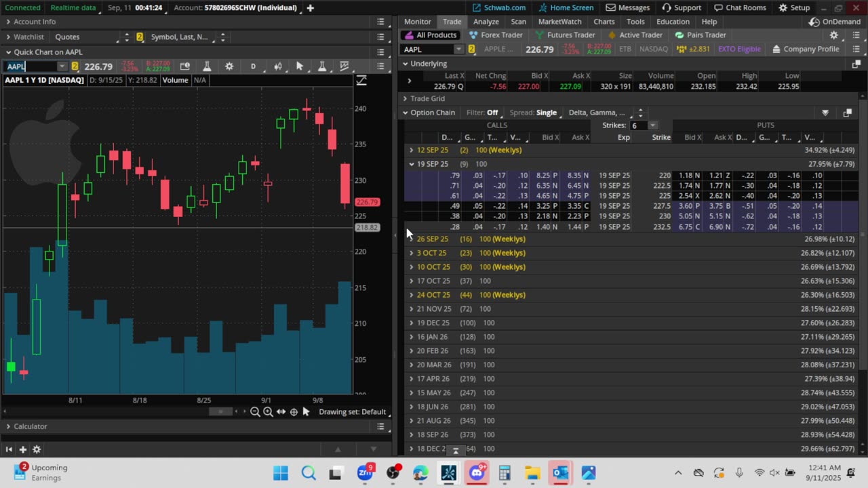Select the Active Trader subtab

pyautogui.click(x=635, y=35)
